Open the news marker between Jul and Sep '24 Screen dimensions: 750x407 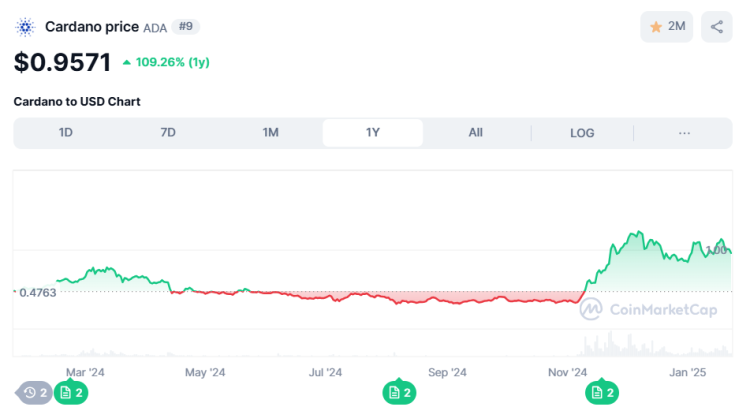[398, 393]
